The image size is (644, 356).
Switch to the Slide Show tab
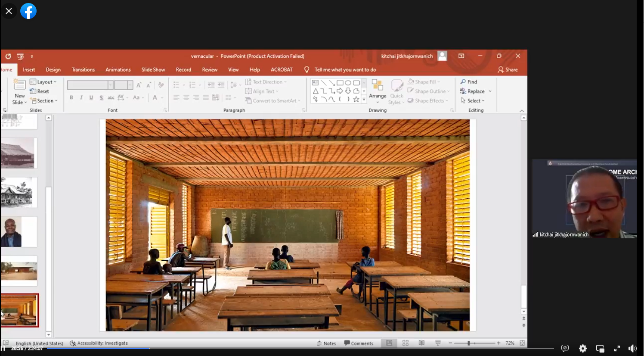(x=153, y=70)
